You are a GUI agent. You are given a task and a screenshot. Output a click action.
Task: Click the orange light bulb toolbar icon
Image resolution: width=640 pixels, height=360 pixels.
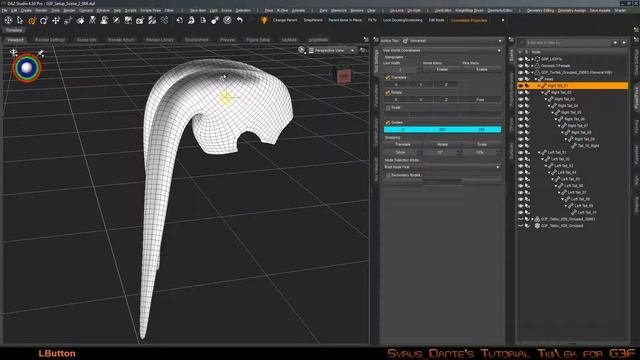264,20
